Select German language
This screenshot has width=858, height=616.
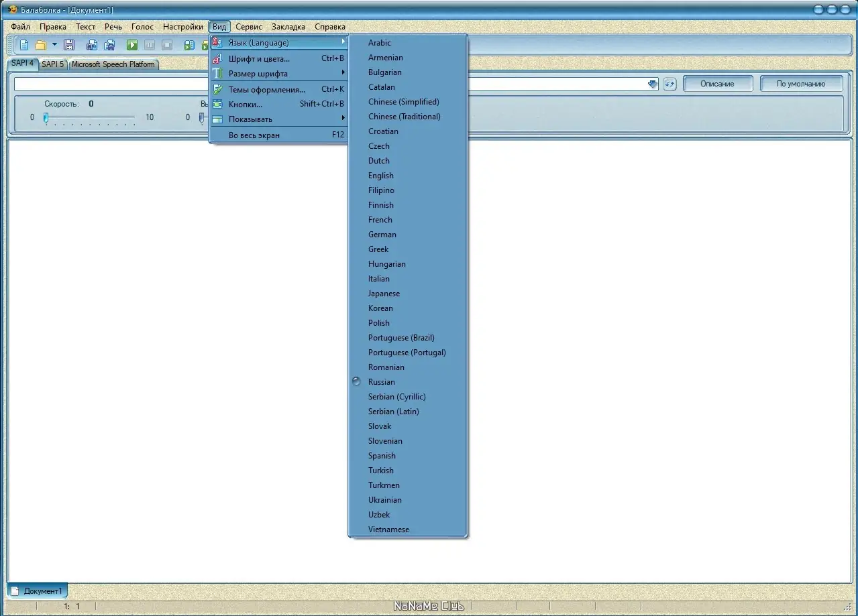coord(407,235)
